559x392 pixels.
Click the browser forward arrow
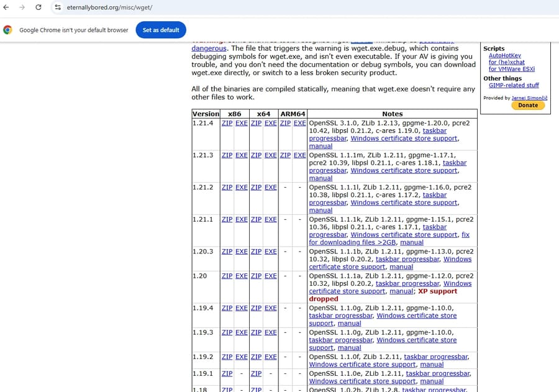pyautogui.click(x=22, y=7)
